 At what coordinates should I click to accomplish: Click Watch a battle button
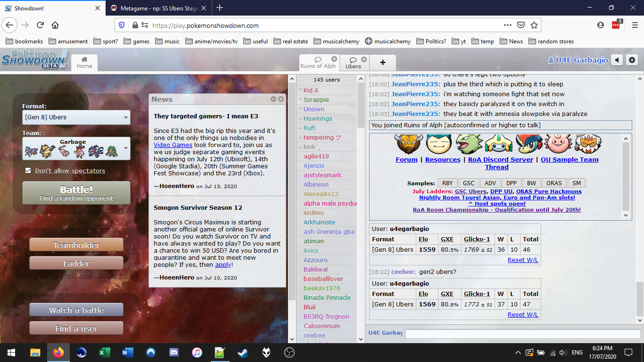pyautogui.click(x=76, y=310)
